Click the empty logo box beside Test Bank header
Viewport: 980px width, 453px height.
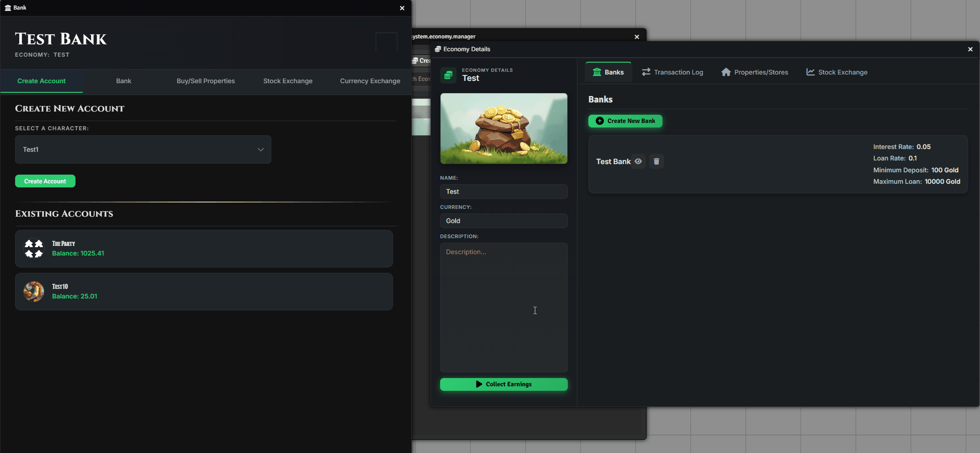387,42
